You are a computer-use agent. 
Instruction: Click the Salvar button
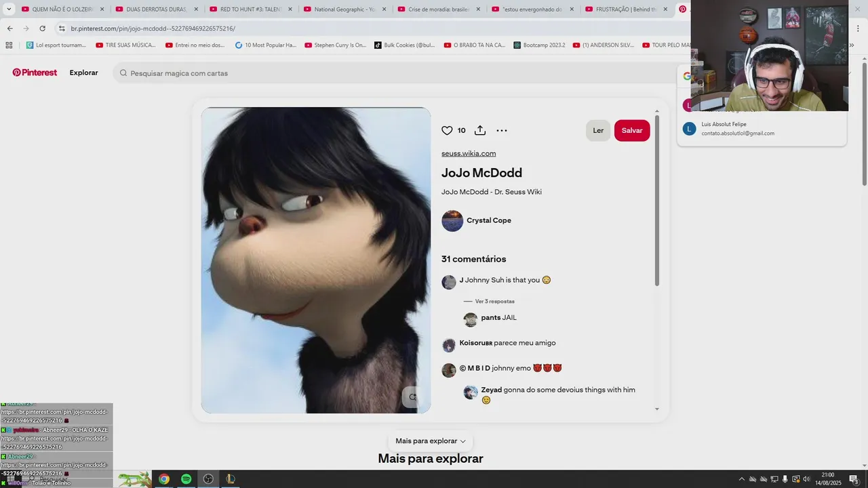pyautogui.click(x=632, y=131)
